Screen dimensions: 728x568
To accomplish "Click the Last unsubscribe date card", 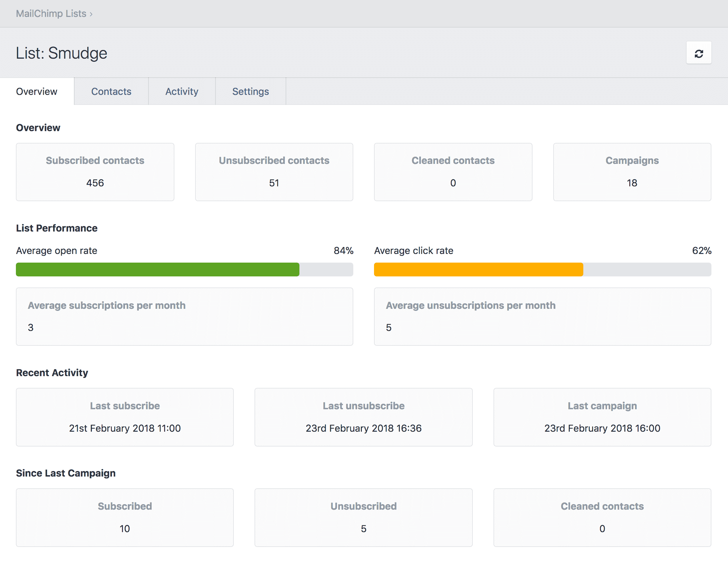I will 363,417.
